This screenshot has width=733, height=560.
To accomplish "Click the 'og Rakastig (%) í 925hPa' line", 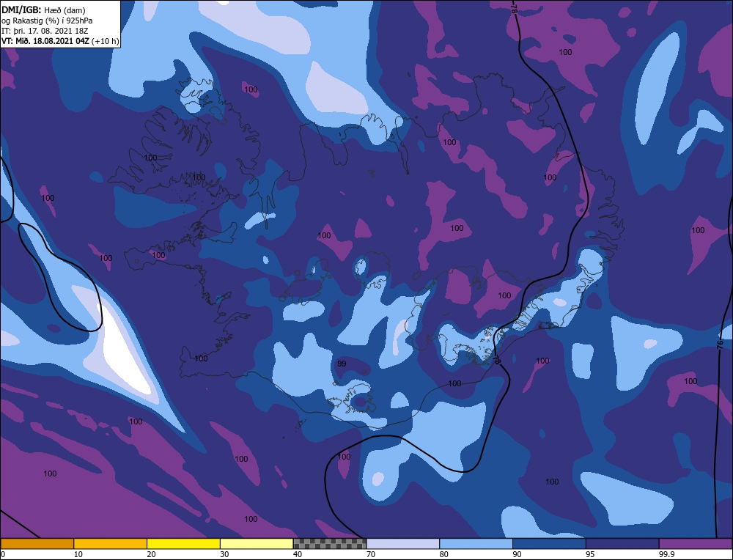I will click(47, 21).
